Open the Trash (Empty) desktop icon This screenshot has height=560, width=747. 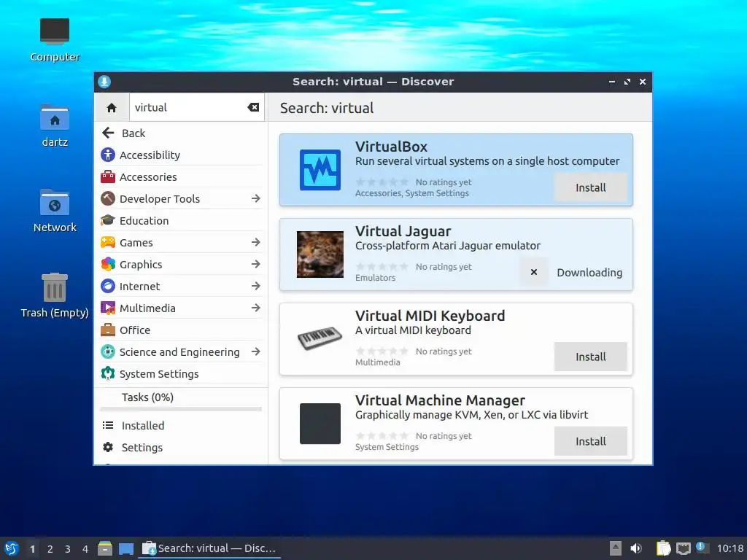pos(55,287)
